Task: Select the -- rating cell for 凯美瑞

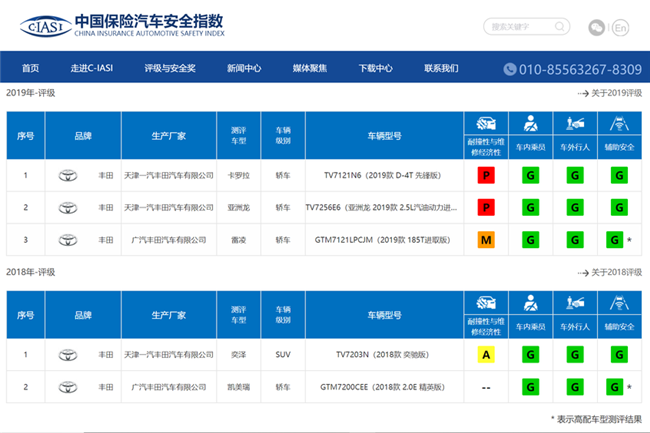Action: click(x=486, y=387)
